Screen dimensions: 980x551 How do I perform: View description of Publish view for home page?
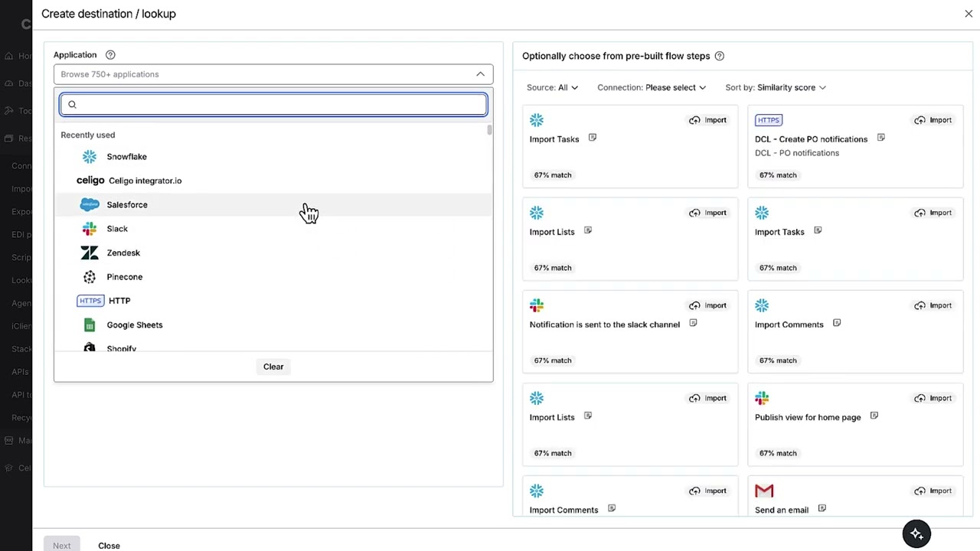(x=874, y=416)
